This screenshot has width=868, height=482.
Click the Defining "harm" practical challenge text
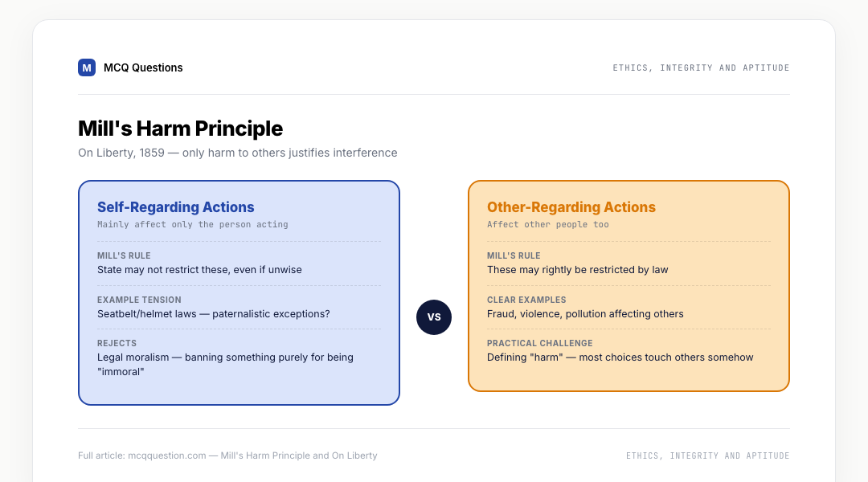click(620, 357)
